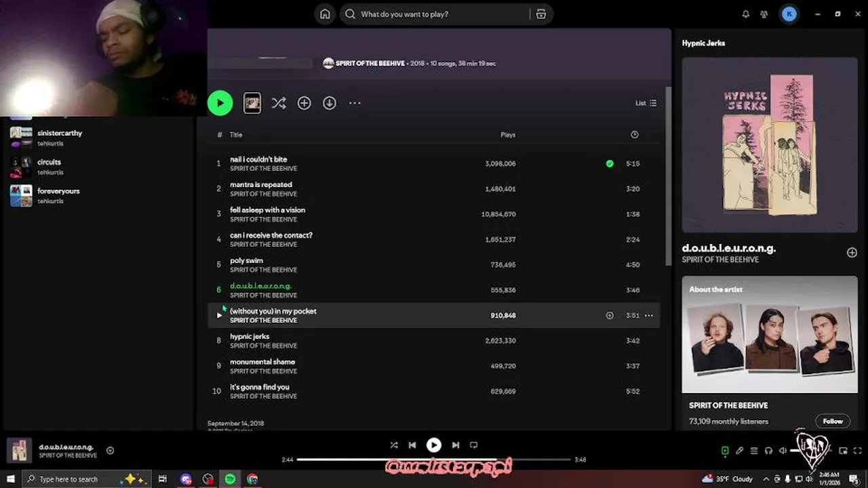Open the List view options dropdown

click(646, 103)
